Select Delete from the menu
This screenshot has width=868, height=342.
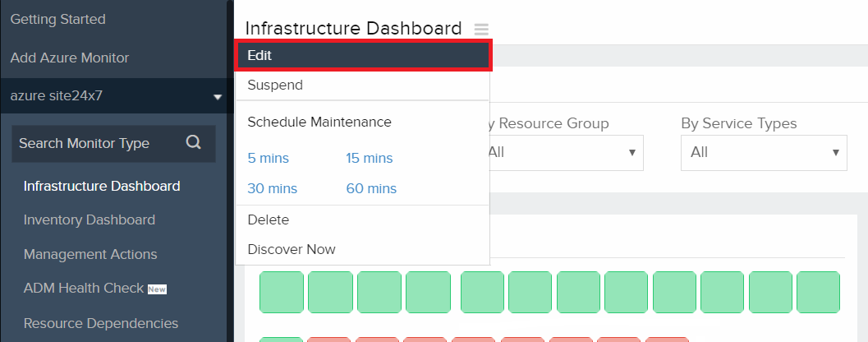point(268,220)
